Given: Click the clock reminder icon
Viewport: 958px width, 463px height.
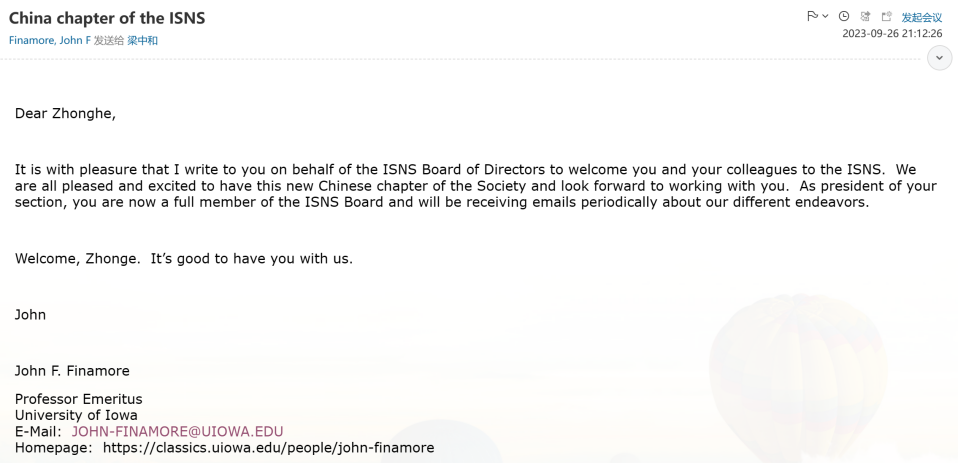Looking at the screenshot, I should 844,17.
